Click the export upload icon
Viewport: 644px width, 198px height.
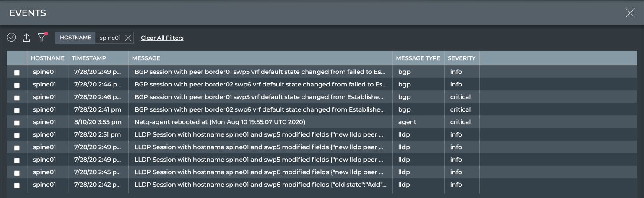26,38
